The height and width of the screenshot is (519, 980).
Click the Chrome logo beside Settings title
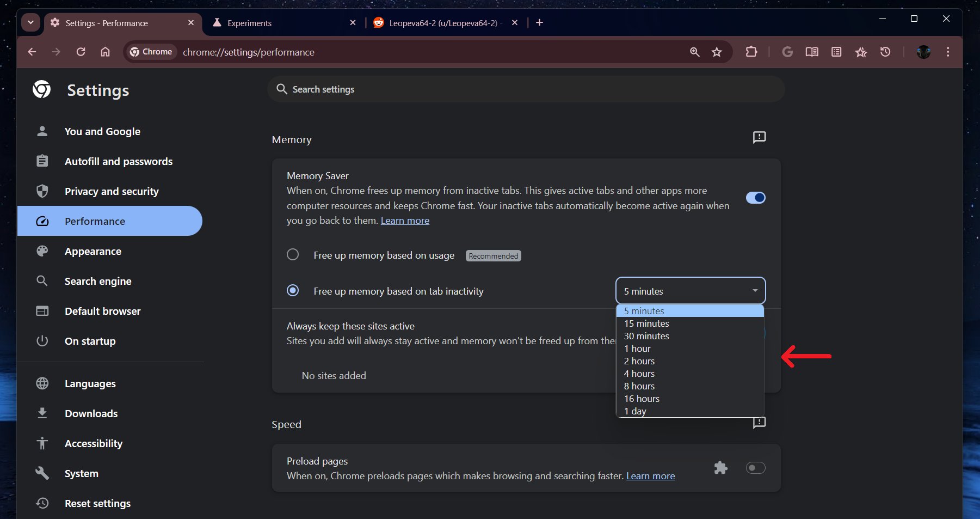(x=42, y=89)
